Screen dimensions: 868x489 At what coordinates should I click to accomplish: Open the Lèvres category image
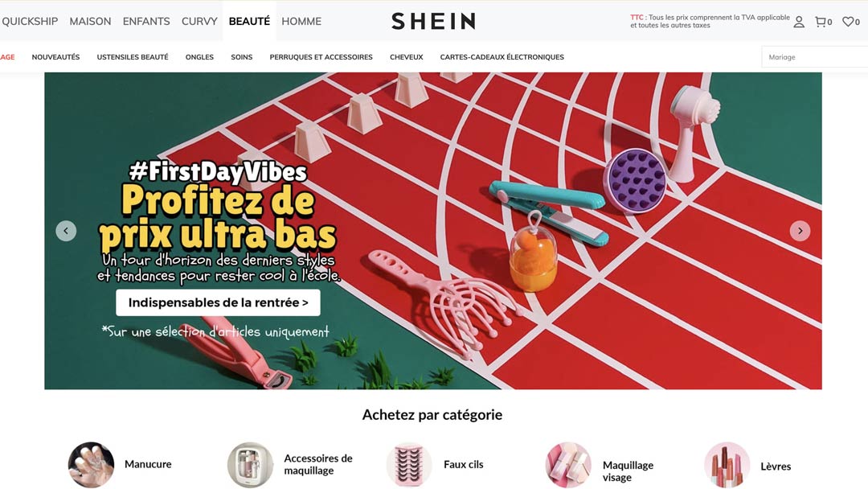pyautogui.click(x=727, y=464)
